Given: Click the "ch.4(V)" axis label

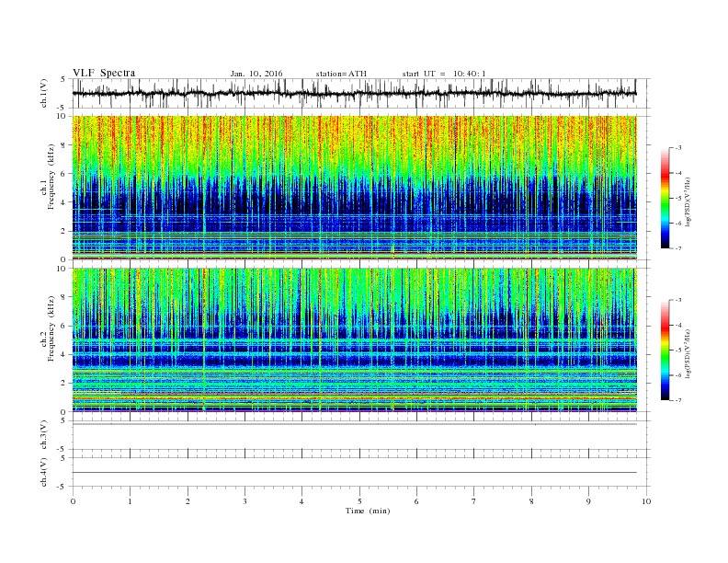Looking at the screenshot, I should (44, 472).
